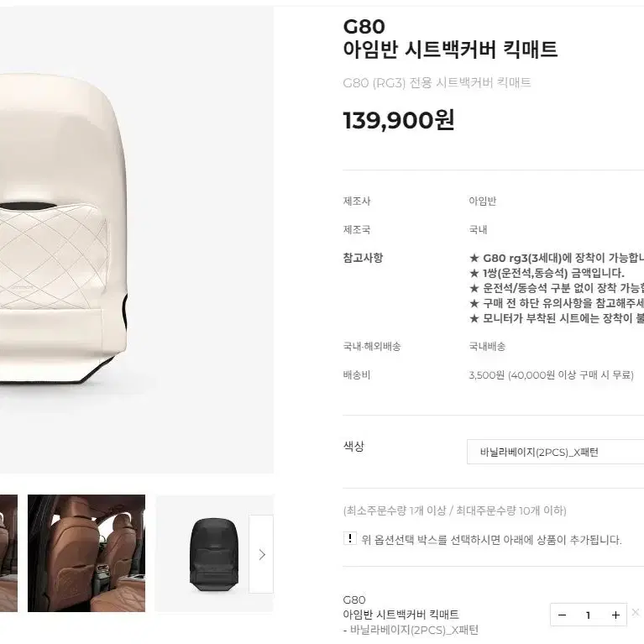Open the 색상 color dropdown
Viewport: 644px width, 644px height.
(555, 452)
